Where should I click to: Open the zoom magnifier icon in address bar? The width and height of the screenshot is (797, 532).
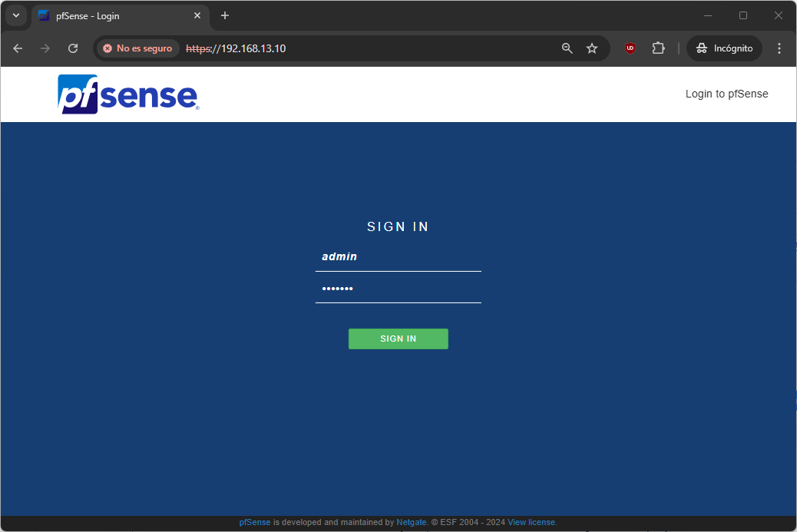point(567,48)
